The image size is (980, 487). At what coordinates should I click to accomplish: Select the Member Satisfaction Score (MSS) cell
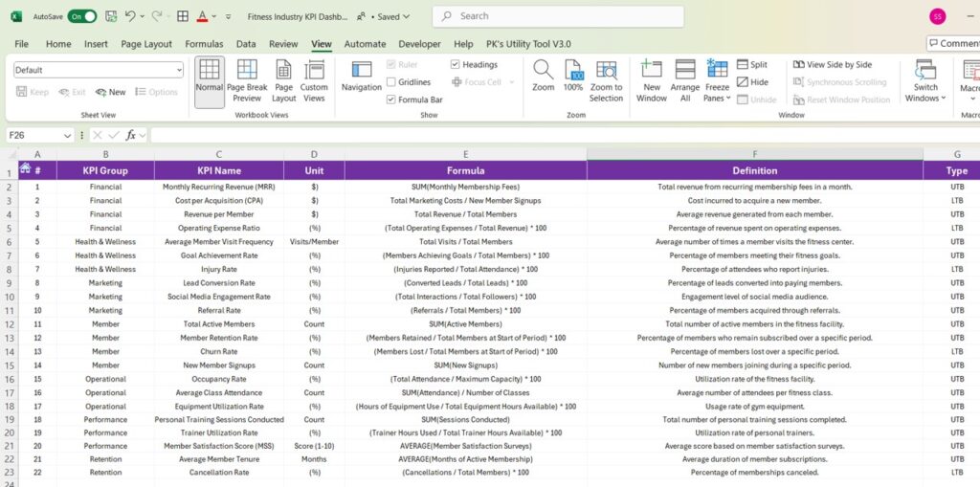point(219,446)
